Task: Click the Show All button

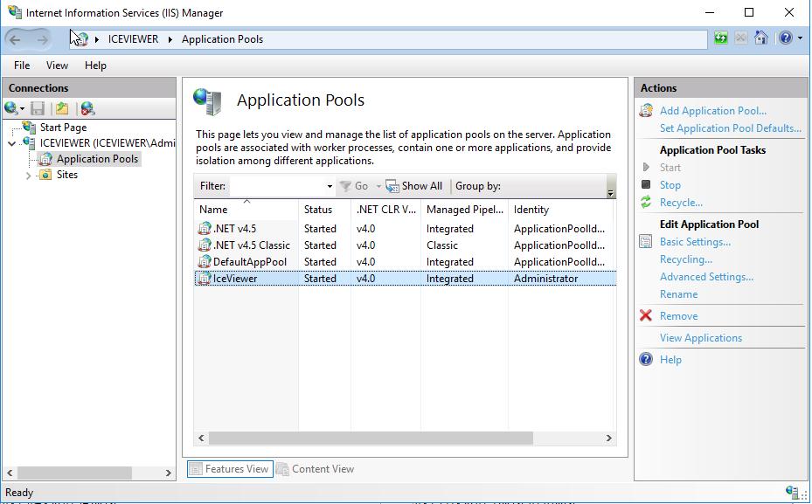Action: click(413, 186)
